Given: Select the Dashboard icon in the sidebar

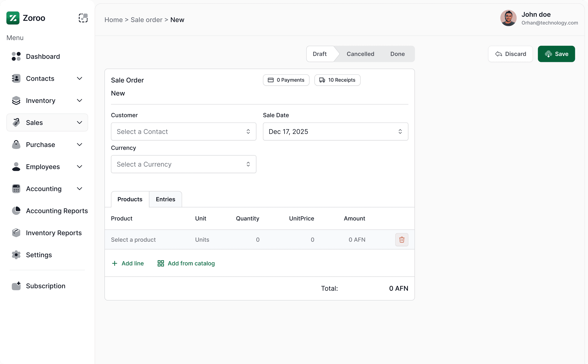Looking at the screenshot, I should [x=16, y=56].
